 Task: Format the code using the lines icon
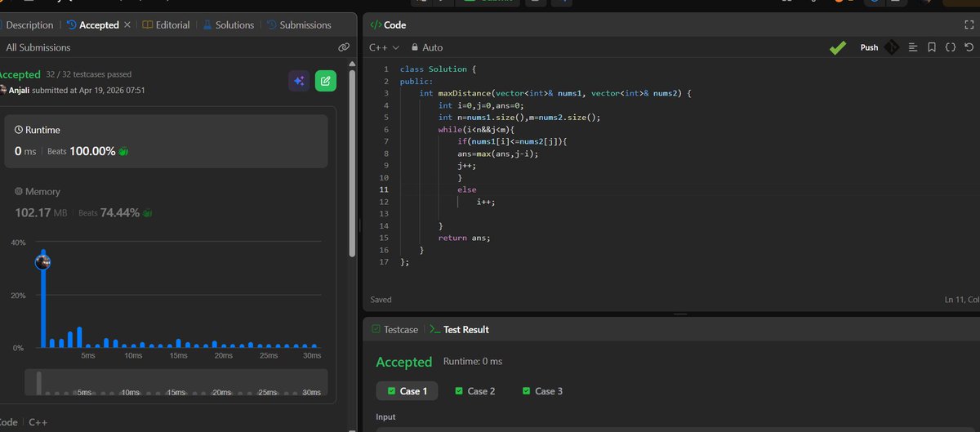pyautogui.click(x=913, y=47)
